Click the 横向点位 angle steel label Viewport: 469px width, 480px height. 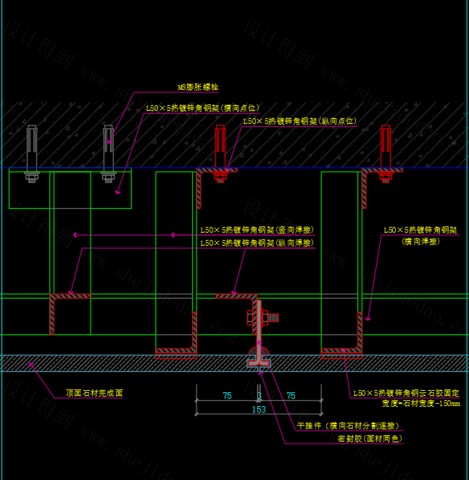pyautogui.click(x=203, y=108)
